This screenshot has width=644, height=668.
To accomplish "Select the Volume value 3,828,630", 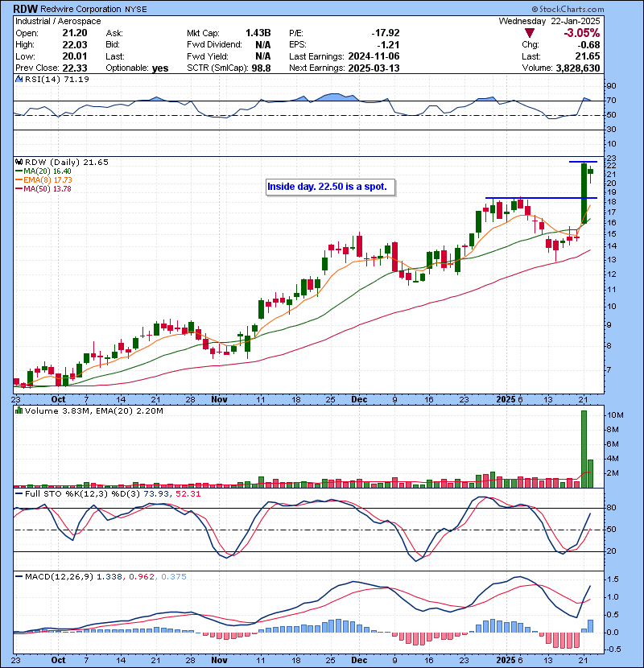I will pyautogui.click(x=578, y=68).
